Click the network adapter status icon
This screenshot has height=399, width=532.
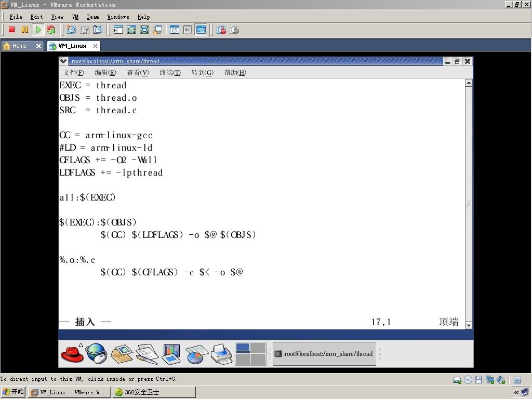pyautogui.click(x=489, y=380)
